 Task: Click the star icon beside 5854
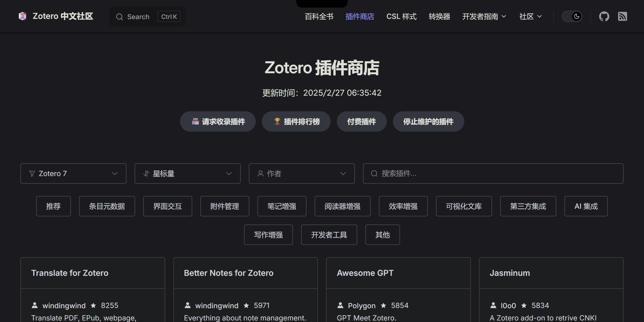tap(383, 305)
